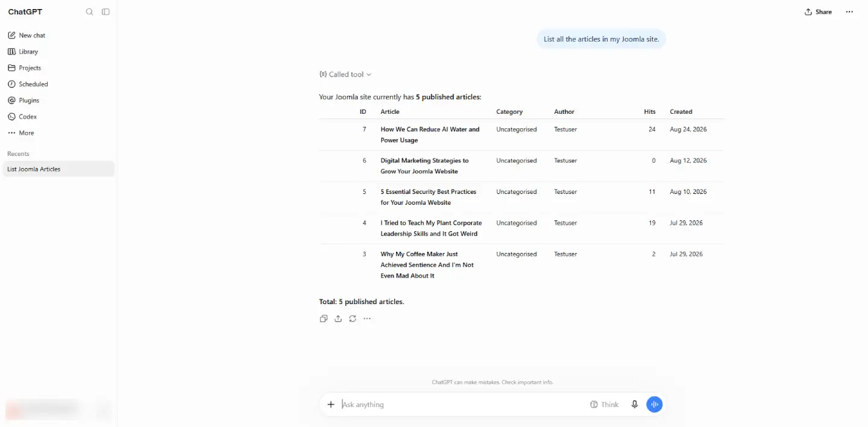868x427 pixels.
Task: Click the ChatGPT can make mistakes disclaimer
Action: click(492, 382)
